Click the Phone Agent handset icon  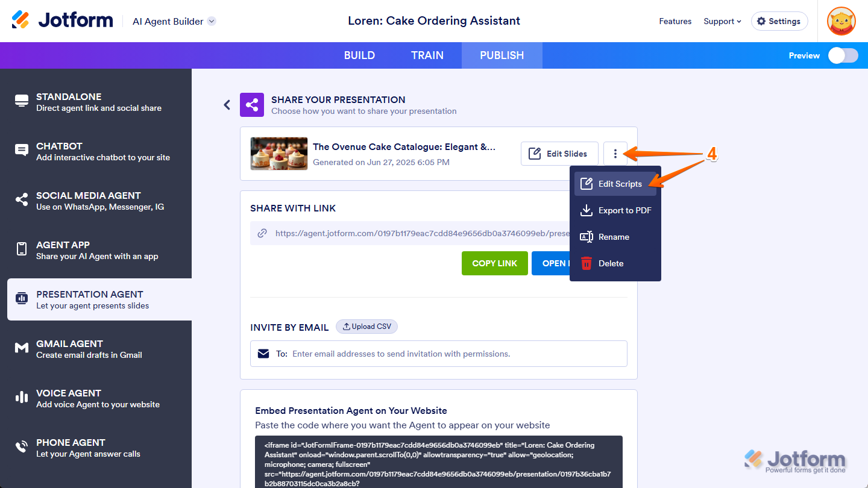(22, 447)
